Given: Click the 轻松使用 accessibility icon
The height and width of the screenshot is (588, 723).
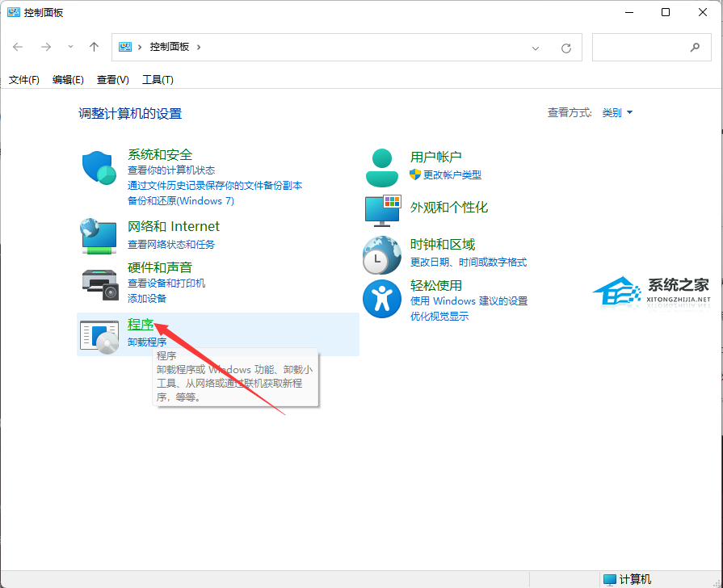Looking at the screenshot, I should pyautogui.click(x=382, y=299).
